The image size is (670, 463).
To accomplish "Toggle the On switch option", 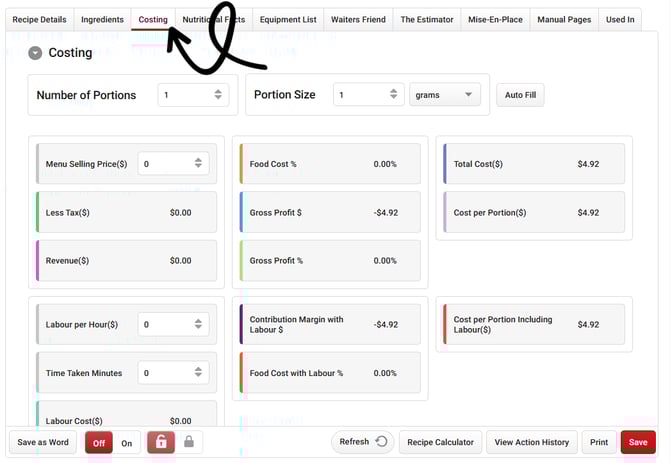I will [x=127, y=442].
